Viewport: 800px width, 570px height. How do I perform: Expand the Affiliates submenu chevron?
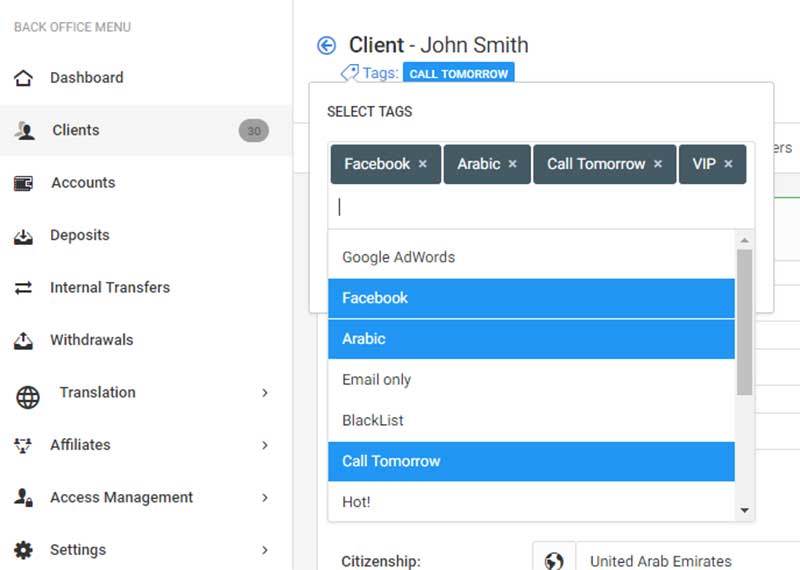tap(265, 445)
